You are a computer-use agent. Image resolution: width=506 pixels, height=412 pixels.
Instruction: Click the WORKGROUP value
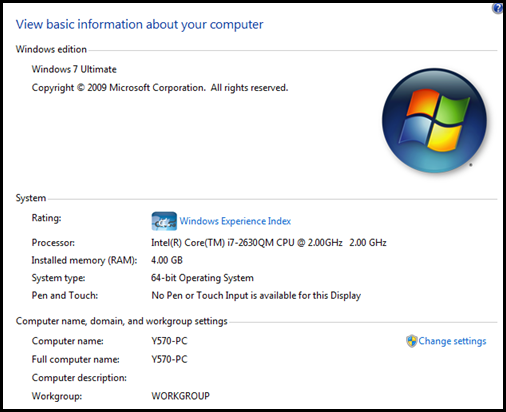(180, 396)
